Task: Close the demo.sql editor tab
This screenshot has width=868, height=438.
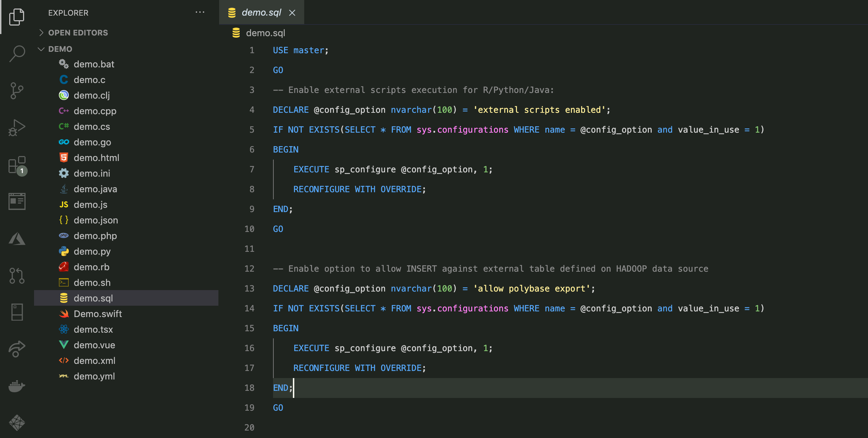Action: (292, 12)
